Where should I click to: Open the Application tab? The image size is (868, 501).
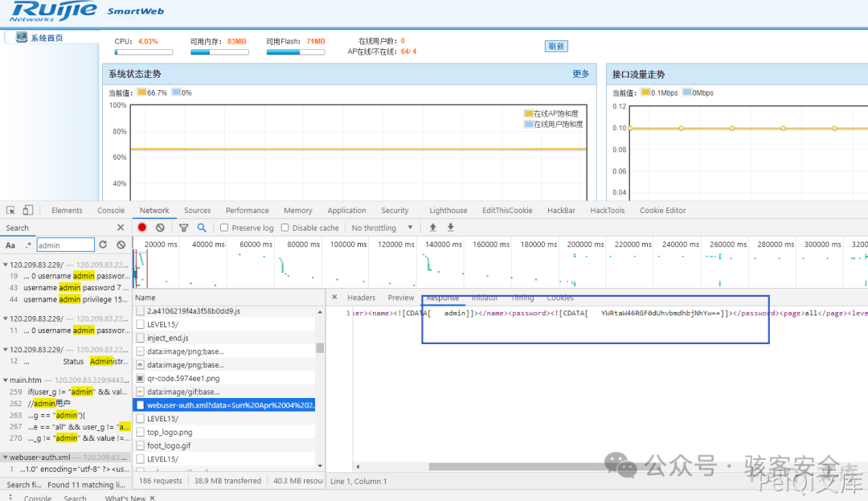(x=346, y=211)
